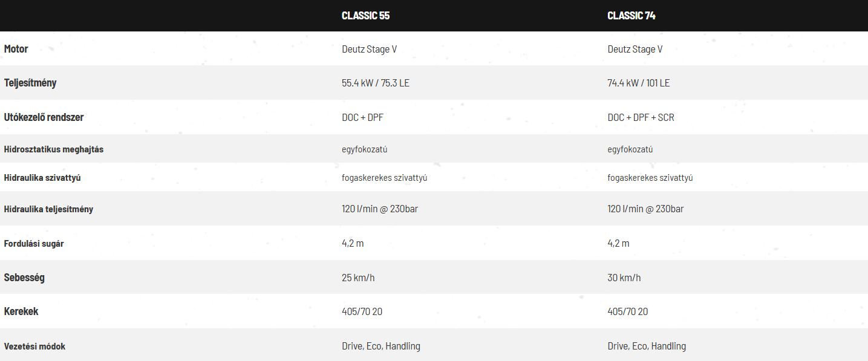Image resolution: width=868 pixels, height=361 pixels.
Task: Select the DOC + DPF value for Classic 55
Action: (x=362, y=117)
